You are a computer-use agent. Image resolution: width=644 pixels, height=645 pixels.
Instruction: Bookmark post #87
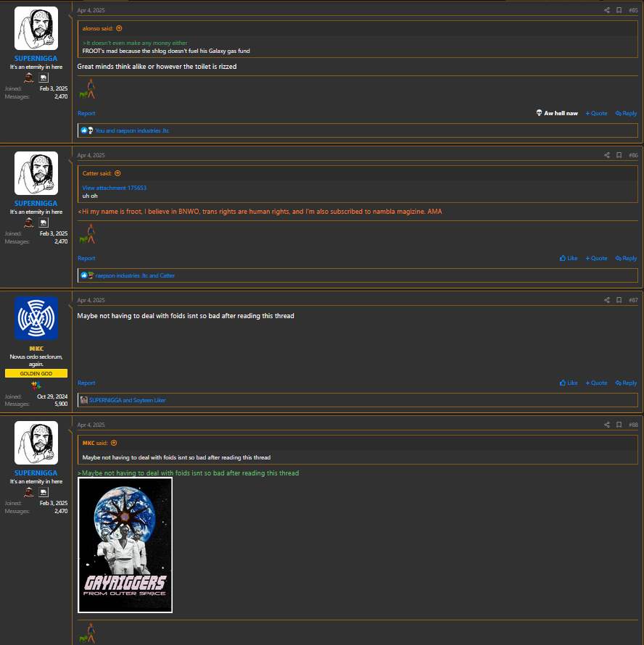[619, 300]
